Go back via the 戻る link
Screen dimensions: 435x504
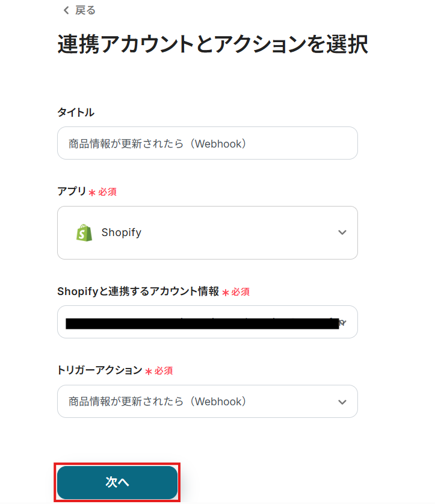(x=85, y=10)
